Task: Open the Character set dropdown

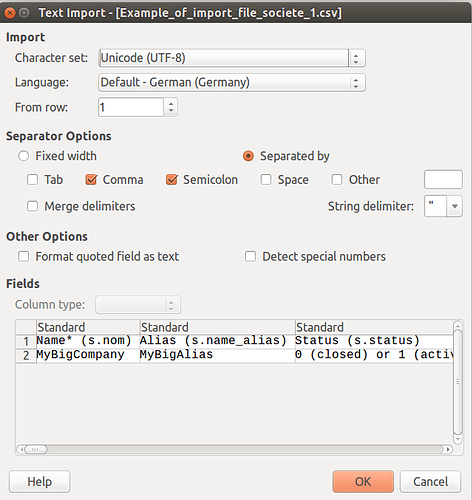Action: [x=232, y=58]
